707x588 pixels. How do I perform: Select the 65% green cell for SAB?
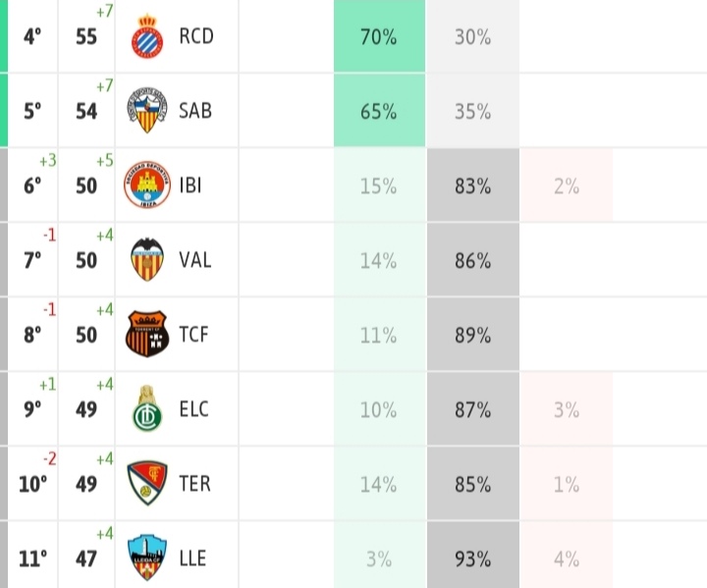point(379,111)
